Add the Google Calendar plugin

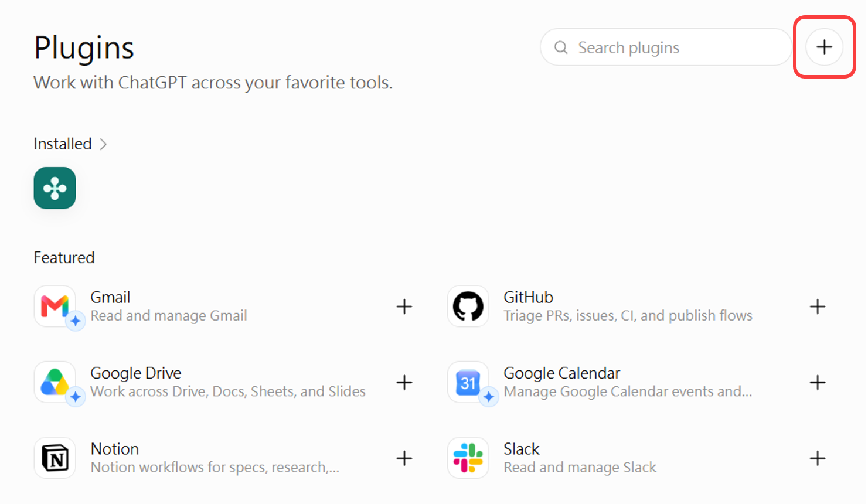click(818, 383)
